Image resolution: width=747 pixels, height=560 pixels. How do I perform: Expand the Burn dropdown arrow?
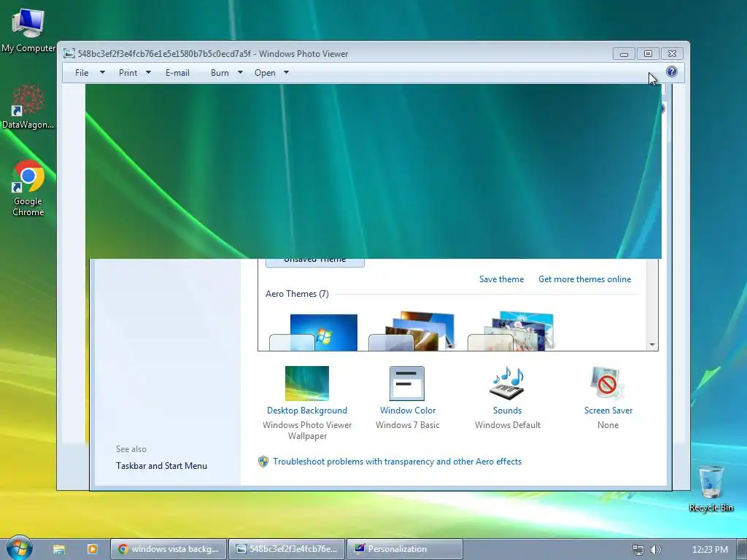tap(240, 72)
